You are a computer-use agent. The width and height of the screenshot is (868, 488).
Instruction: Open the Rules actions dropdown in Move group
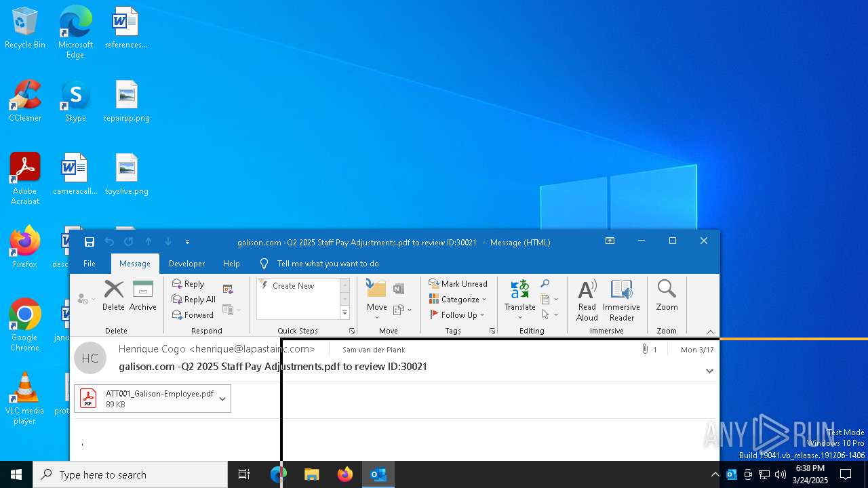pos(403,310)
